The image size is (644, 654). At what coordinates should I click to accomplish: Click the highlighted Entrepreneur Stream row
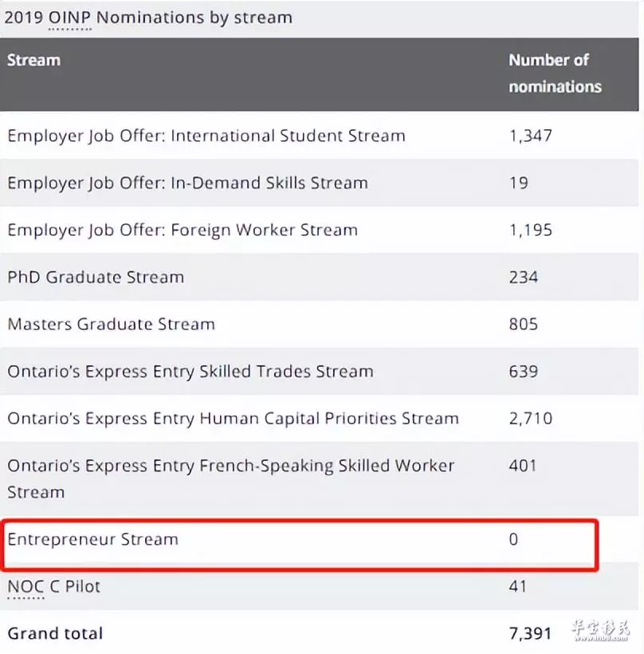[x=300, y=544]
